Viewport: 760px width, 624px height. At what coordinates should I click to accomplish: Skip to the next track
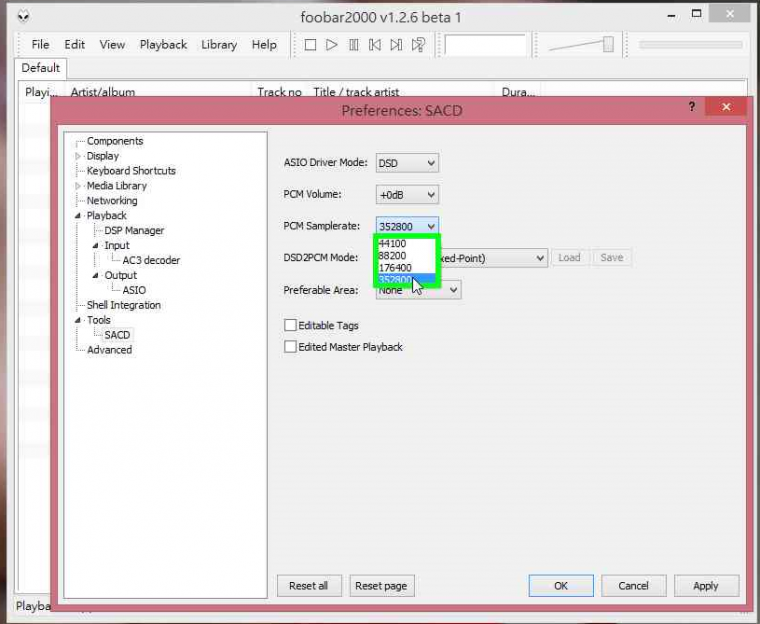tap(396, 45)
